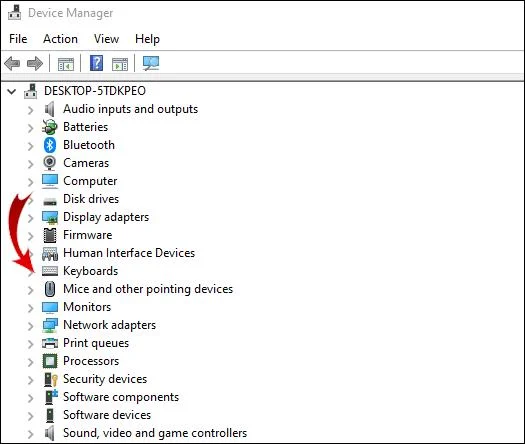The width and height of the screenshot is (525, 444).
Task: Select the Keyboards tree item
Action: tap(90, 271)
